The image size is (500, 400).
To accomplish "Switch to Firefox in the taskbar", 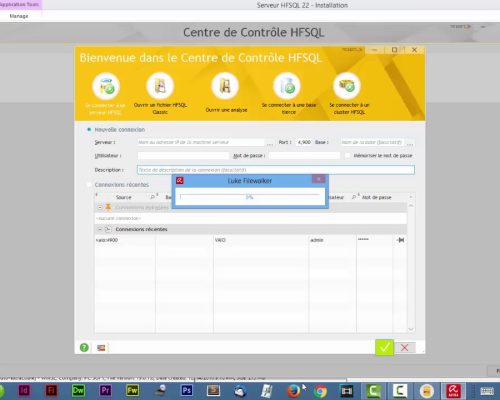I will pyautogui.click(x=293, y=391).
